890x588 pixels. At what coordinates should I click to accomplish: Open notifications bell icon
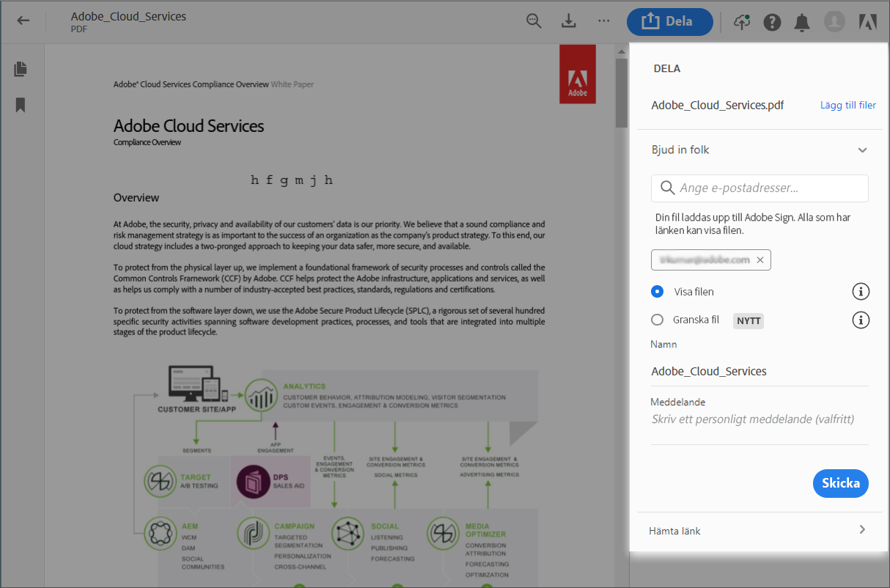click(803, 23)
